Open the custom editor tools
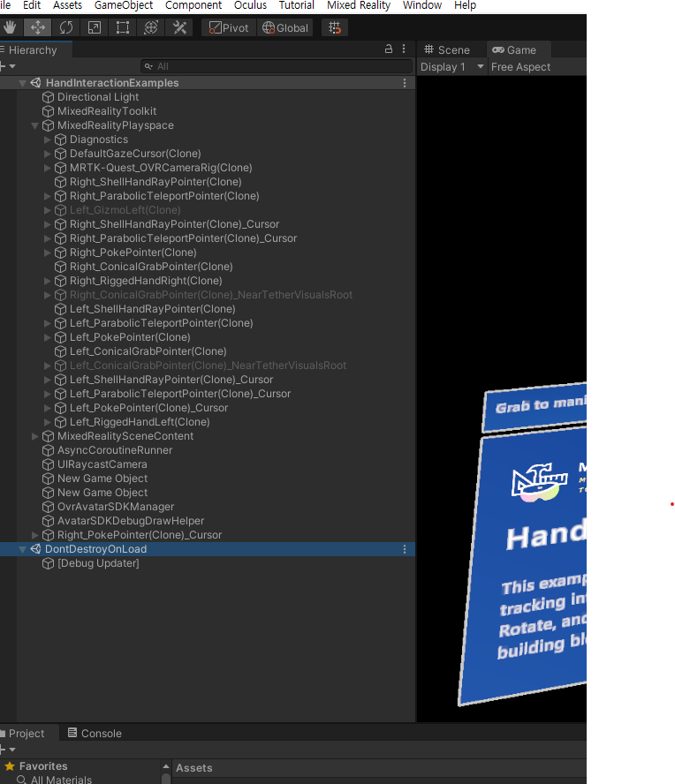 [179, 27]
